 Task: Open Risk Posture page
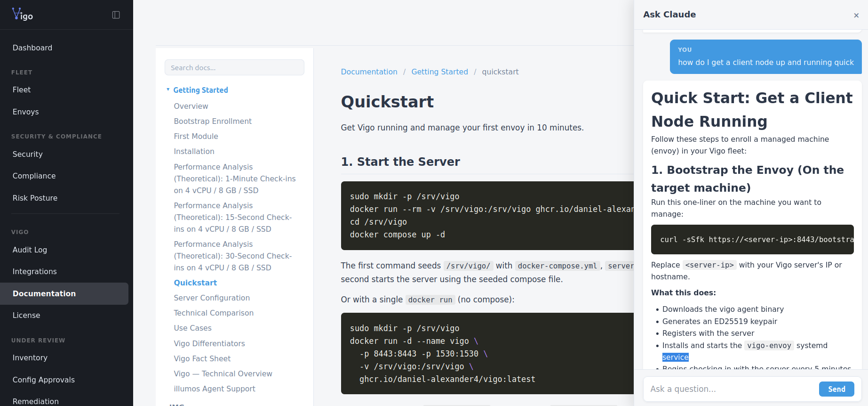pos(35,198)
